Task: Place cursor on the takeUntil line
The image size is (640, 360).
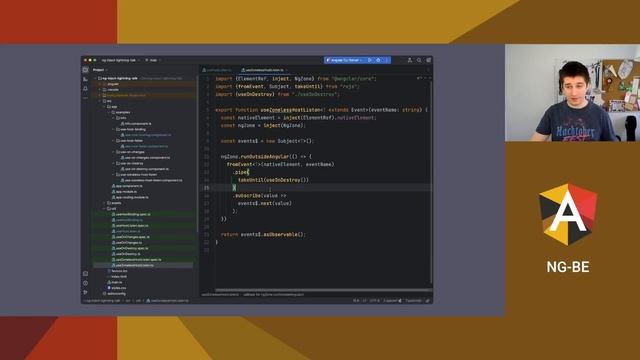Action: coord(273,180)
